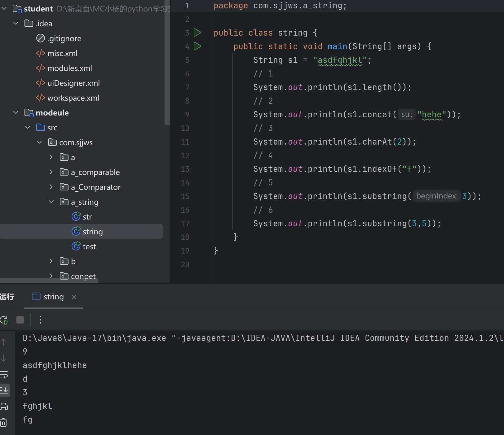The image size is (504, 435).
Task: Rerun the string program in the run panel
Action: (x=4, y=320)
